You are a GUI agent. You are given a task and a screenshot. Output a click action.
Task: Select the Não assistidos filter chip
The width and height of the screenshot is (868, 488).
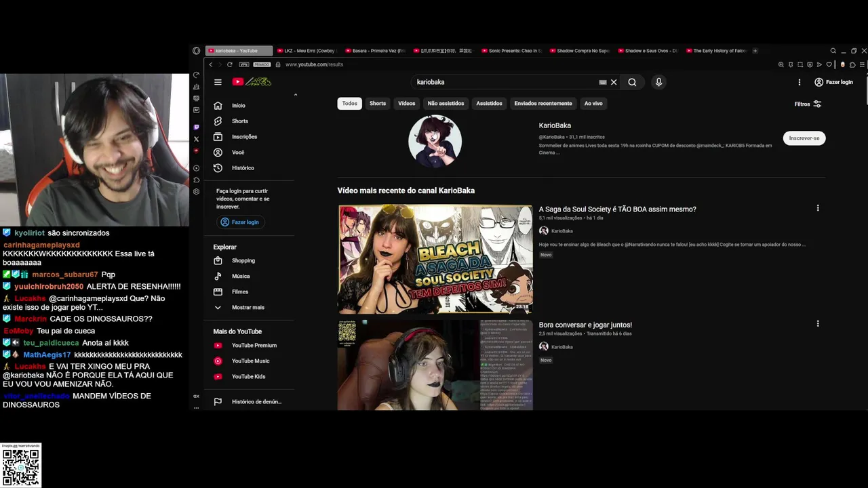point(446,104)
